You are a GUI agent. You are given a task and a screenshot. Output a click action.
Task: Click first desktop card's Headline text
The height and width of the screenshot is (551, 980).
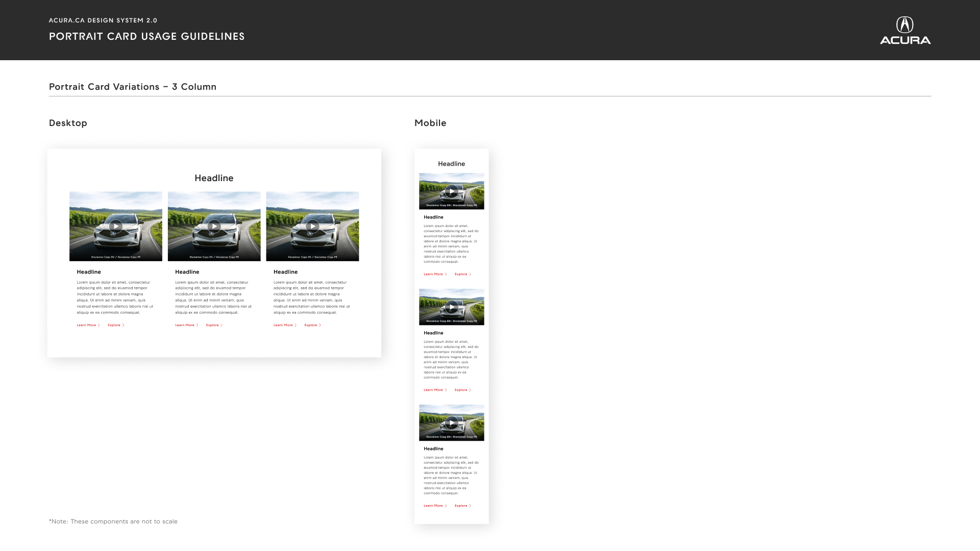(x=89, y=272)
